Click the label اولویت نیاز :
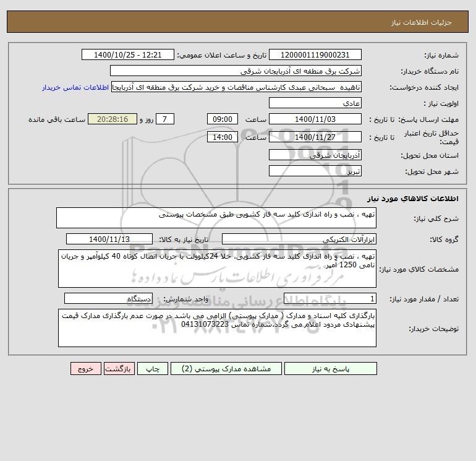Viewport: 476px width, 461px height. click(441, 103)
